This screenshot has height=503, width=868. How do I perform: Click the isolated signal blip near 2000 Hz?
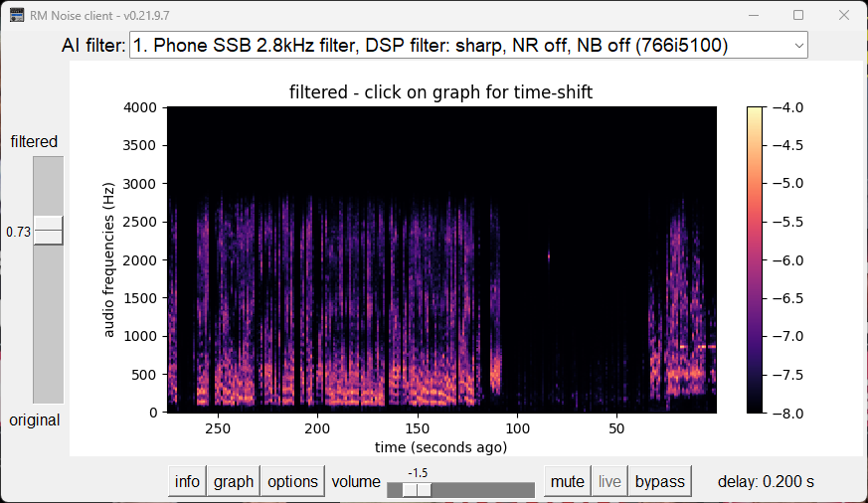pos(548,257)
